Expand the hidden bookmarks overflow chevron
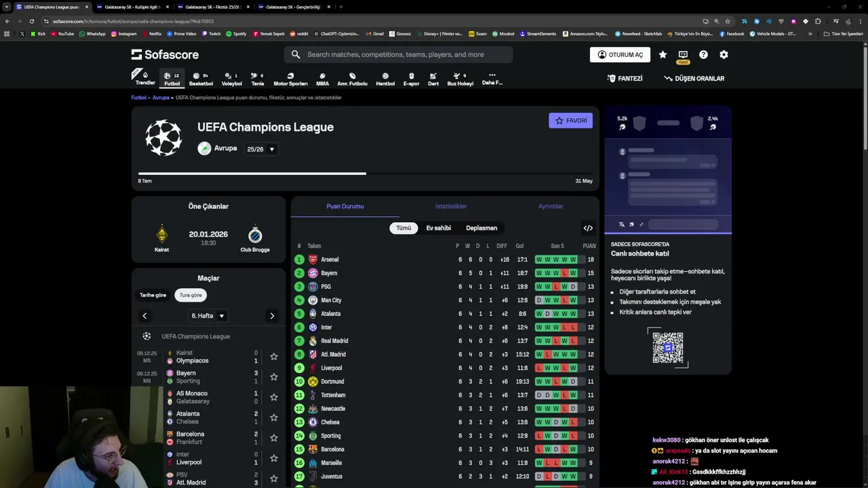This screenshot has width=868, height=488. click(x=810, y=33)
